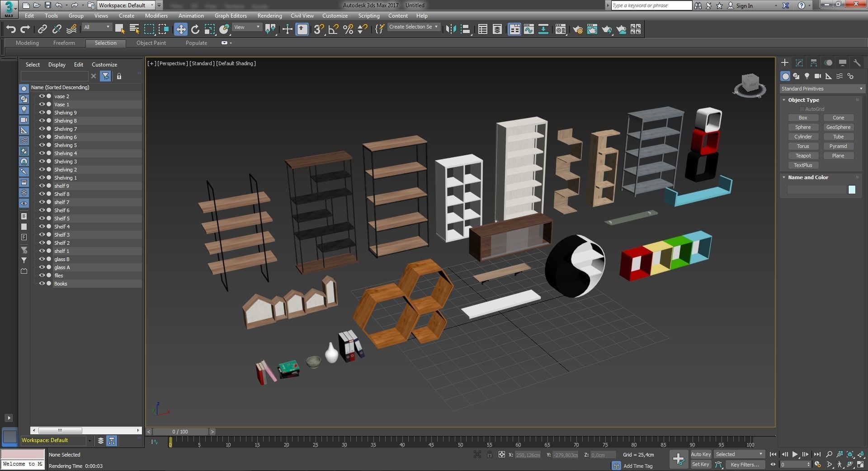Image resolution: width=868 pixels, height=471 pixels.
Task: Go to the animation start frame
Action: tap(773, 454)
